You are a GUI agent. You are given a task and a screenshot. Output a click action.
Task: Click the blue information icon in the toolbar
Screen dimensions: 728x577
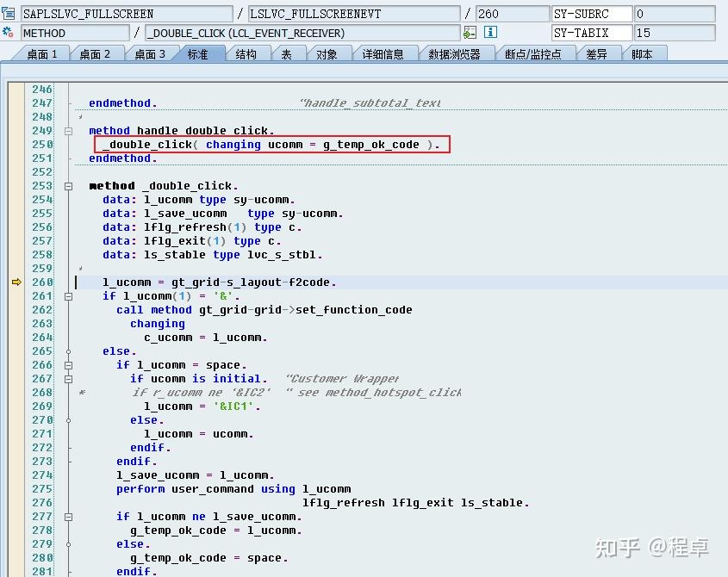pyautogui.click(x=490, y=32)
